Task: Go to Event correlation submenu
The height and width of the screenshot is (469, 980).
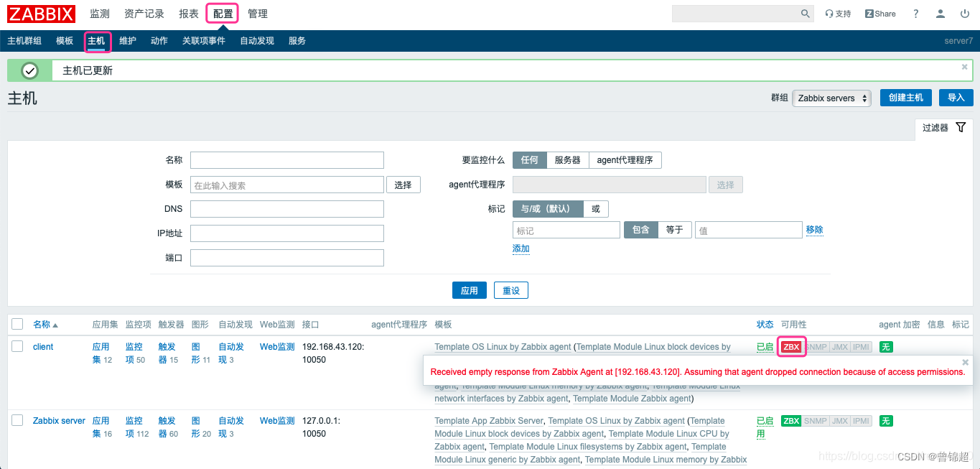Action: pos(204,41)
